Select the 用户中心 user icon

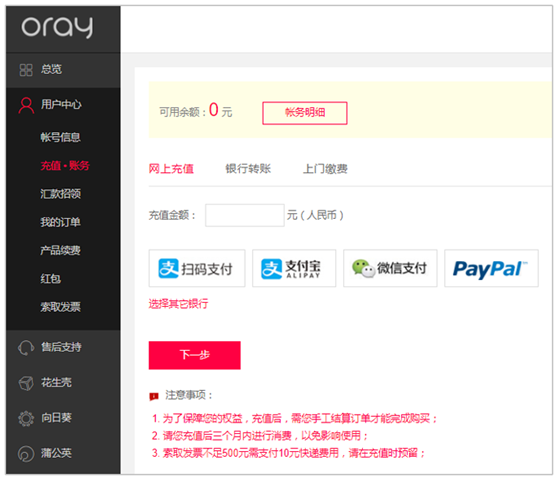[x=26, y=105]
